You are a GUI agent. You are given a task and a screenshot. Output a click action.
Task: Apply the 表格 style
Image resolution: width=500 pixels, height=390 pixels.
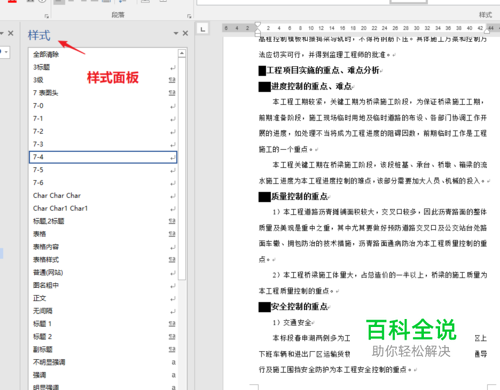click(x=103, y=234)
